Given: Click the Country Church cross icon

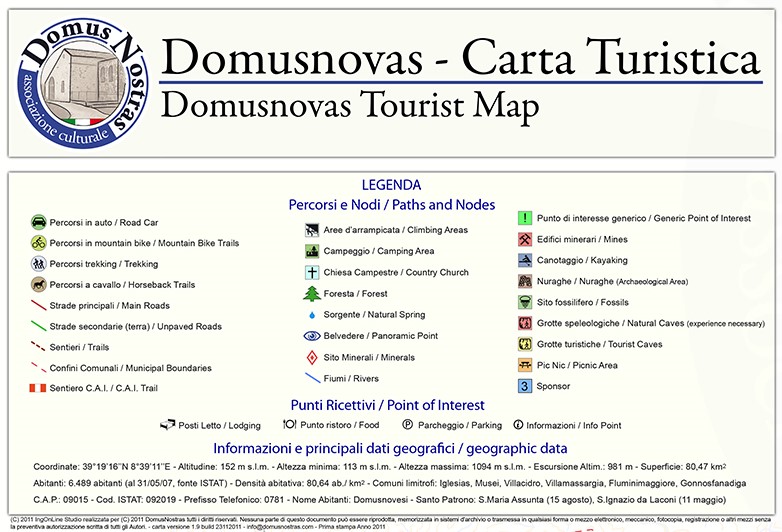Looking at the screenshot, I should point(312,272).
